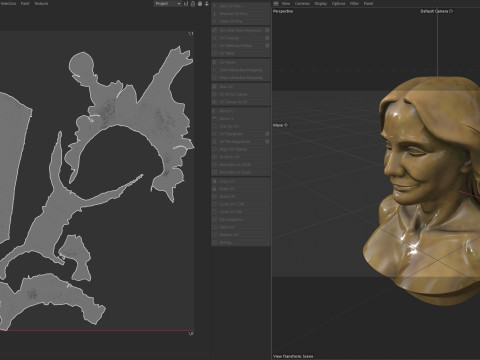
Task: Select the Restore UV command
Action: click(241, 235)
